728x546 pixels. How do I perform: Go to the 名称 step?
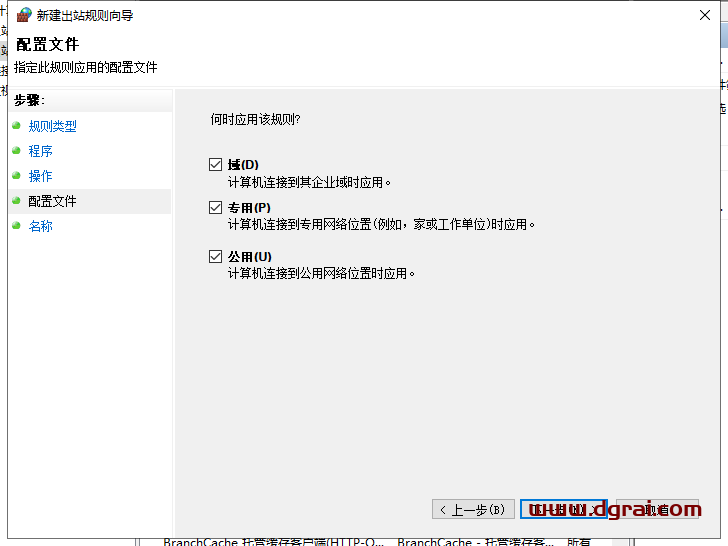40,226
